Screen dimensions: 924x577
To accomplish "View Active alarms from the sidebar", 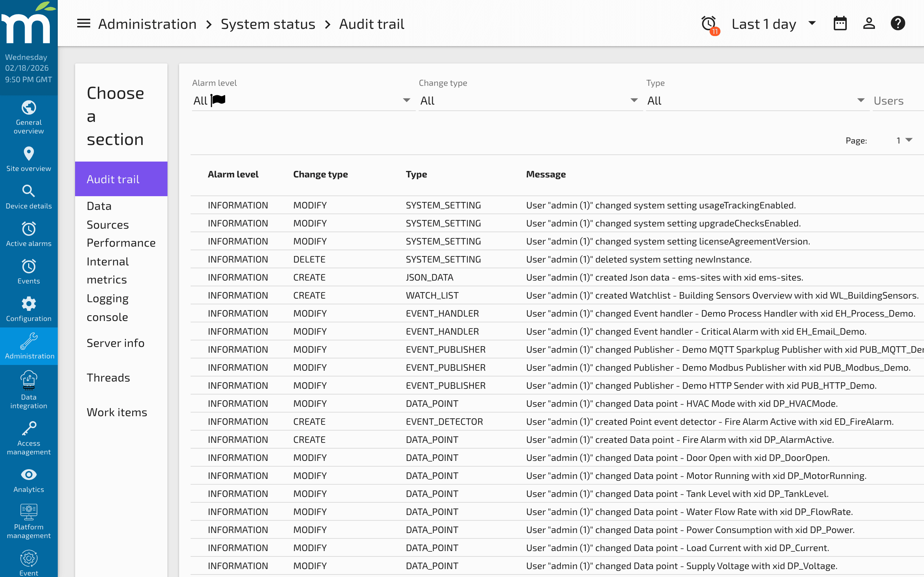I will click(x=29, y=229).
